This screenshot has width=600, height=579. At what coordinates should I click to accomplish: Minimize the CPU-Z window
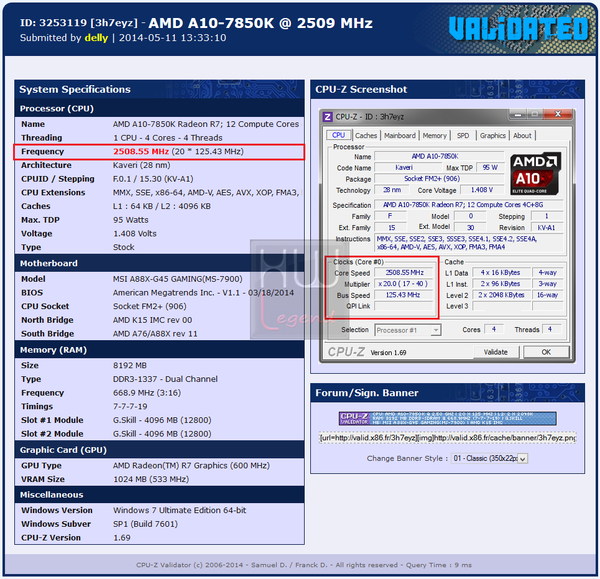point(518,114)
